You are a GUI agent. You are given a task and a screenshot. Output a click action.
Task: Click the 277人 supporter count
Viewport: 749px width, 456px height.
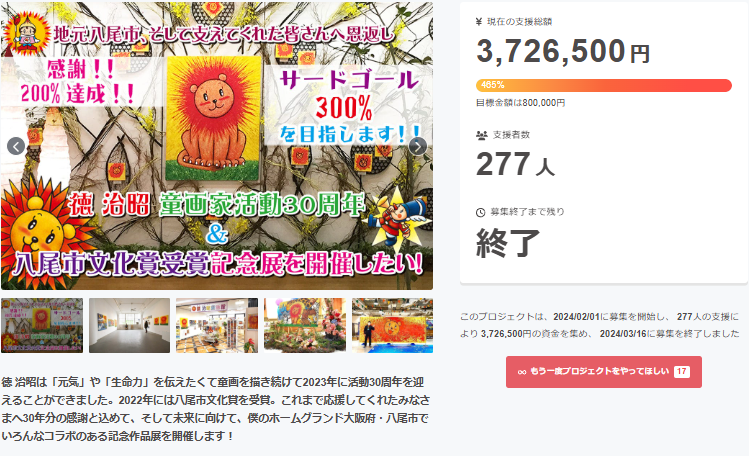(515, 165)
